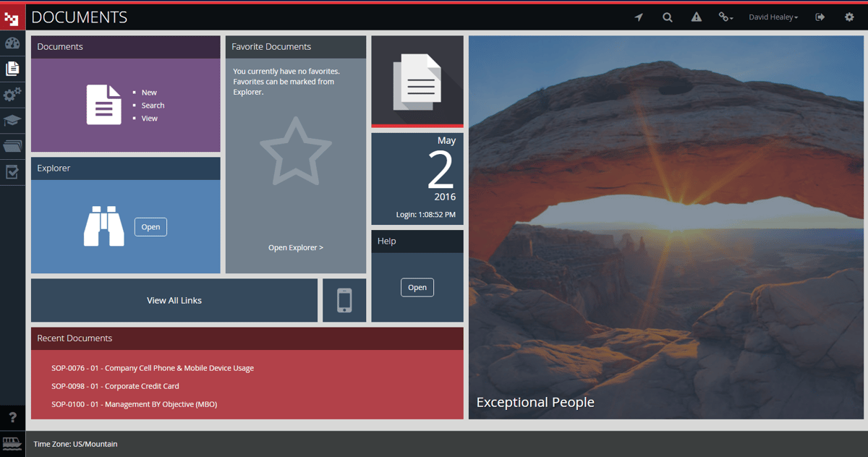Viewport: 868px width, 457px height.
Task: Select the tasks checkmark icon in sidebar
Action: [12, 172]
